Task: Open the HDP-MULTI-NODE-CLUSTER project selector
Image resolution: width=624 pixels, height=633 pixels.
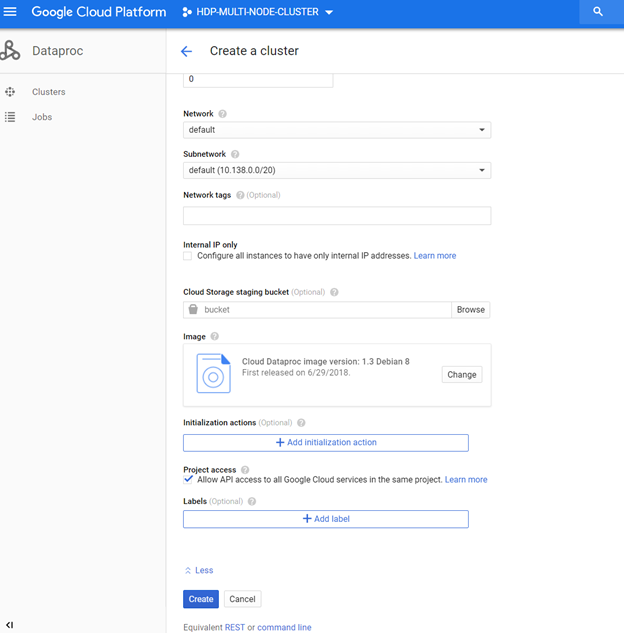Action: [x=258, y=12]
